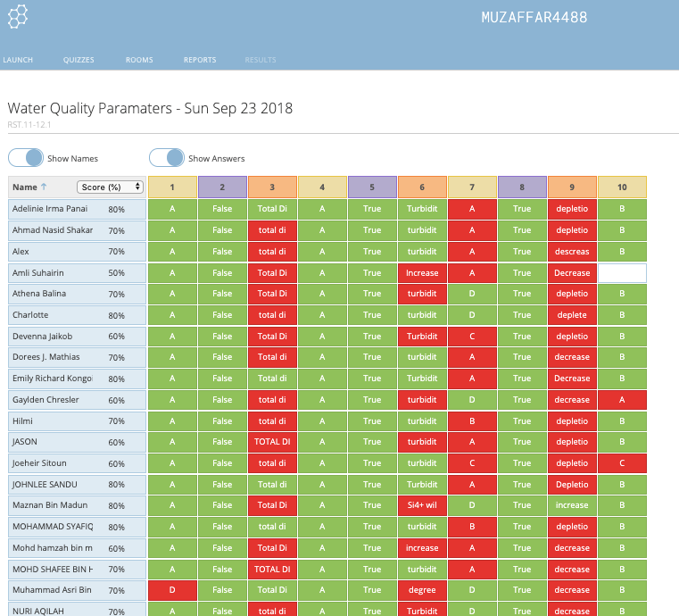Click the RST.11-12.1 standard tag

click(x=27, y=126)
